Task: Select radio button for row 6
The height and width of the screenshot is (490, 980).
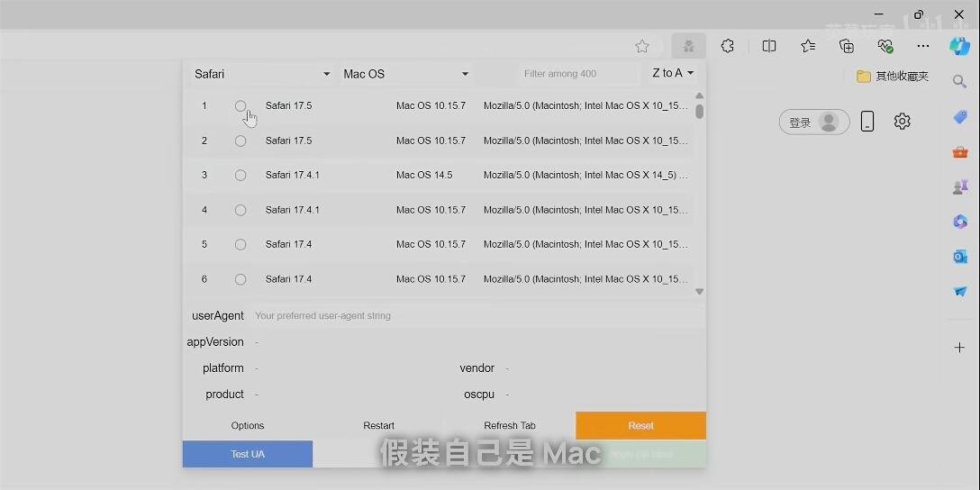Action: [x=240, y=279]
